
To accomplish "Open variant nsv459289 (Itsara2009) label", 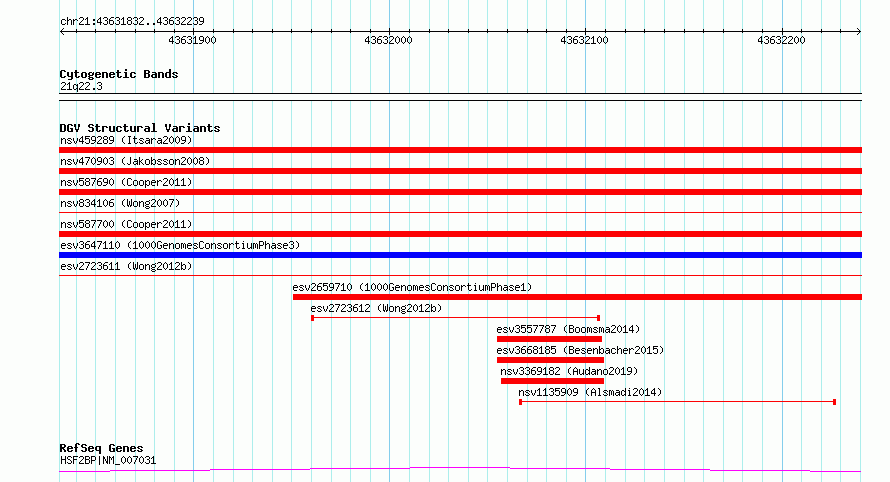I will (126, 140).
